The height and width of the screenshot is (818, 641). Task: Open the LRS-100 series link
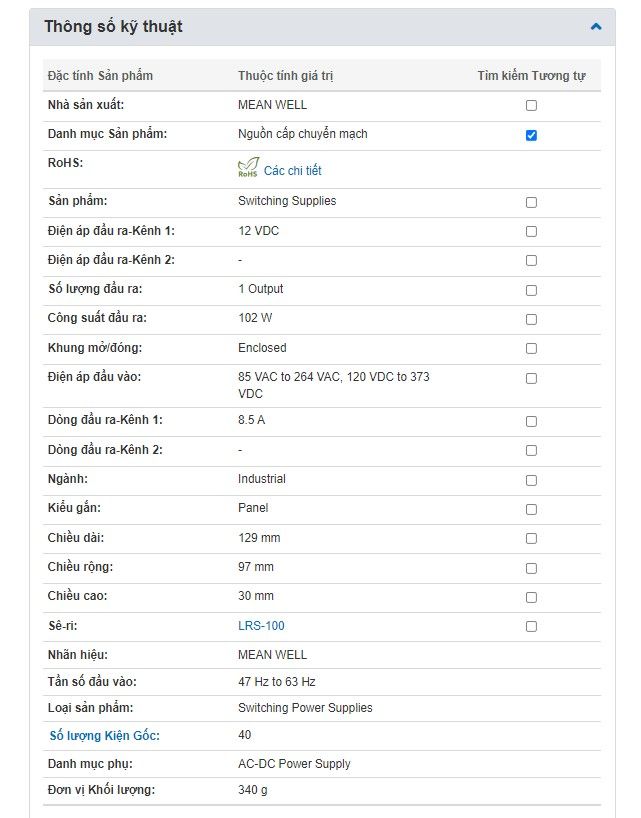point(261,626)
